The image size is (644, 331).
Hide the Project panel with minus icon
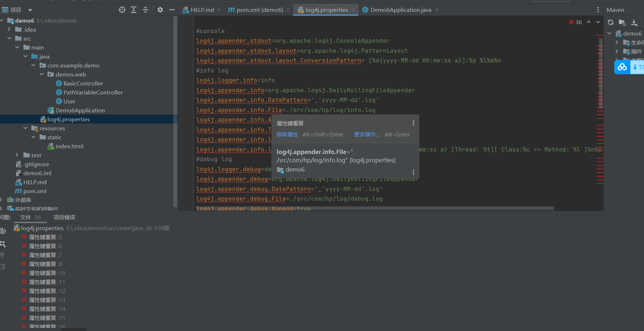(172, 10)
